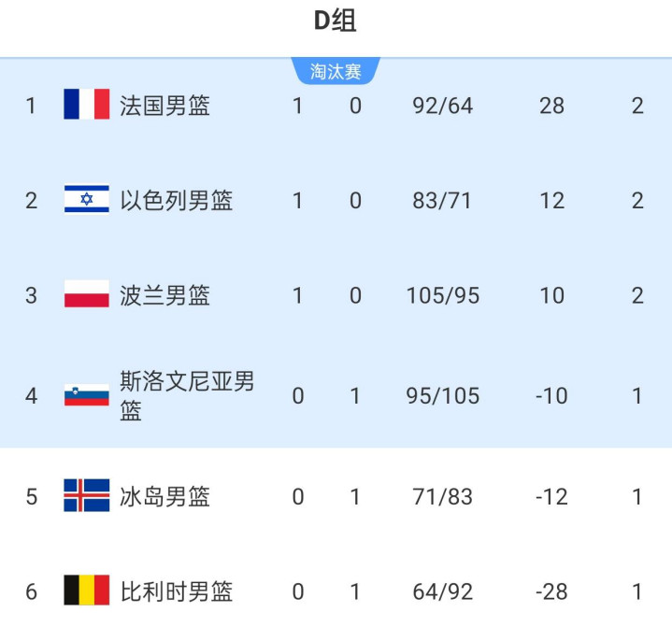Open the 比利时男篮 team entry
The image size is (672, 626).
[x=176, y=591]
